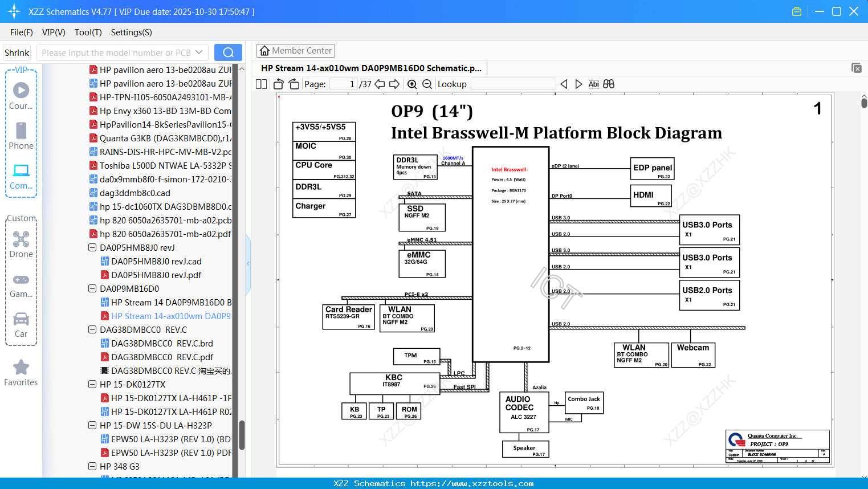This screenshot has height=489, width=868.
Task: Click the Shrink button
Action: click(17, 52)
